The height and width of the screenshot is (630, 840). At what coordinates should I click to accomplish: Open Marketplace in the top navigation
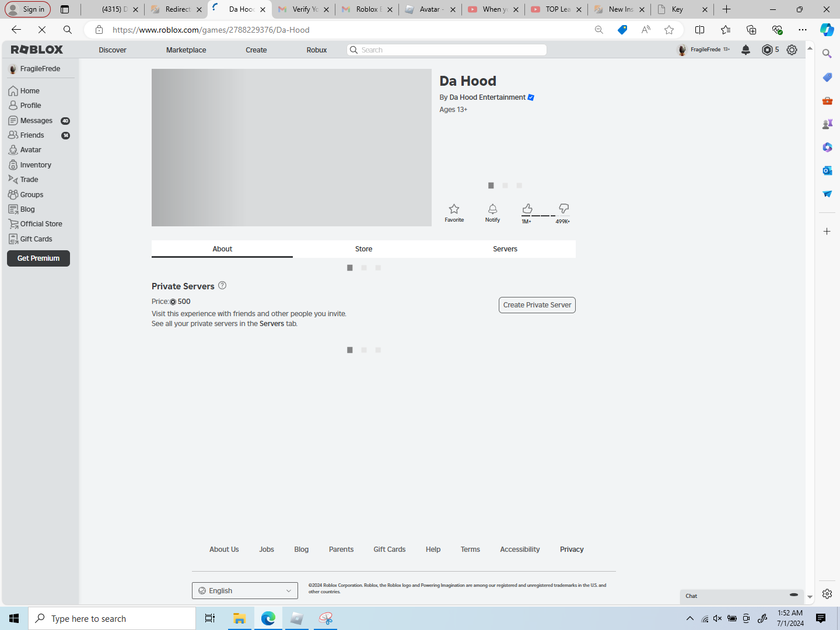coord(186,50)
